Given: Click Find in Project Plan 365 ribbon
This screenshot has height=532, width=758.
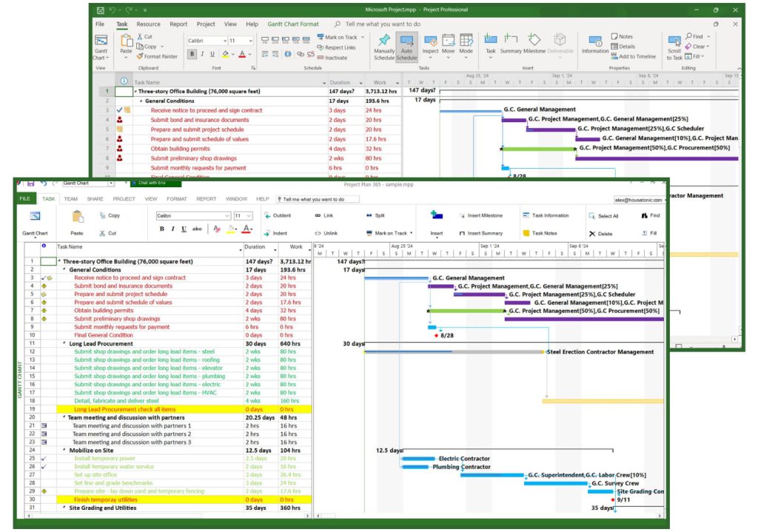Looking at the screenshot, I should point(651,215).
